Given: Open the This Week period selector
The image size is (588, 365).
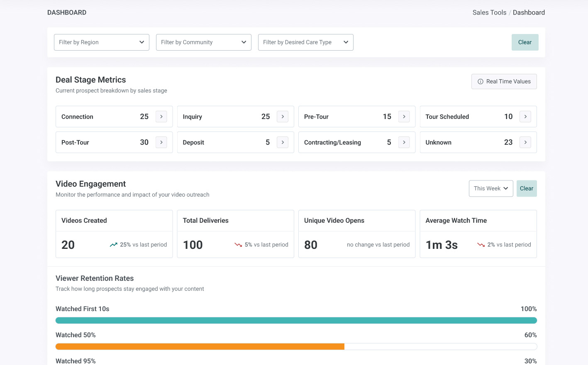Looking at the screenshot, I should [x=491, y=188].
